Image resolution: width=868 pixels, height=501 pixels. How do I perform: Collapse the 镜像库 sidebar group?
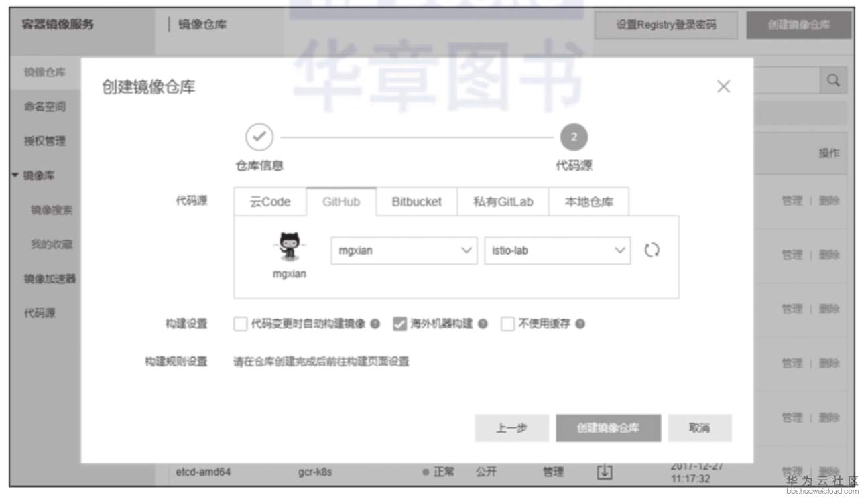coord(15,176)
